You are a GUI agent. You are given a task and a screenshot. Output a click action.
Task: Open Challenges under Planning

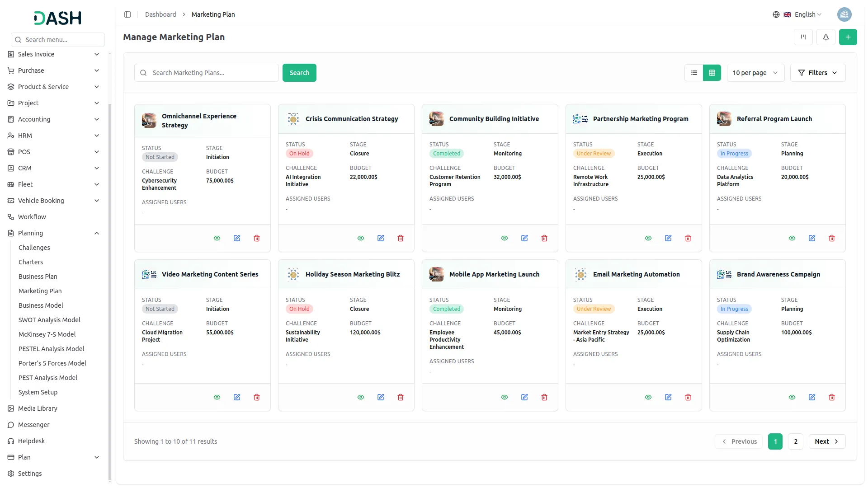coord(34,248)
